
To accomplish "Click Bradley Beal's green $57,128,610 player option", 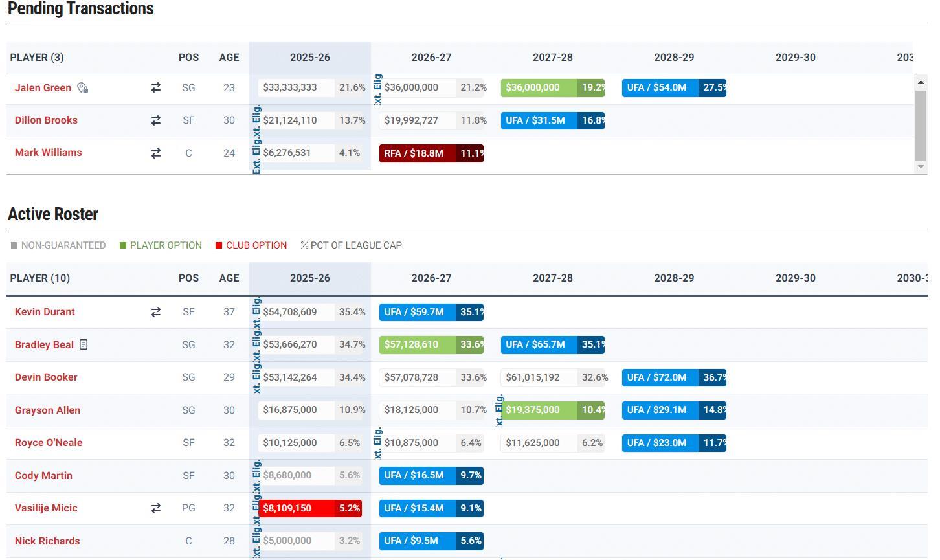I will [x=431, y=344].
